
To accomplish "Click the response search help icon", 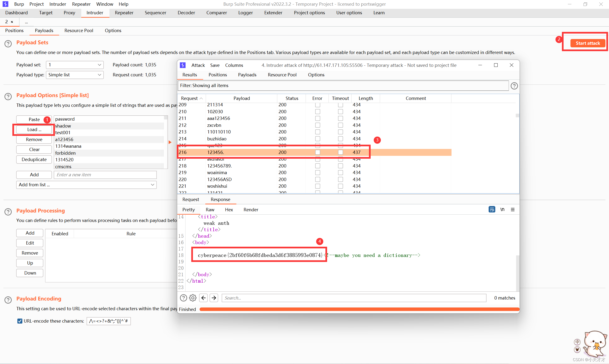I will pos(183,298).
